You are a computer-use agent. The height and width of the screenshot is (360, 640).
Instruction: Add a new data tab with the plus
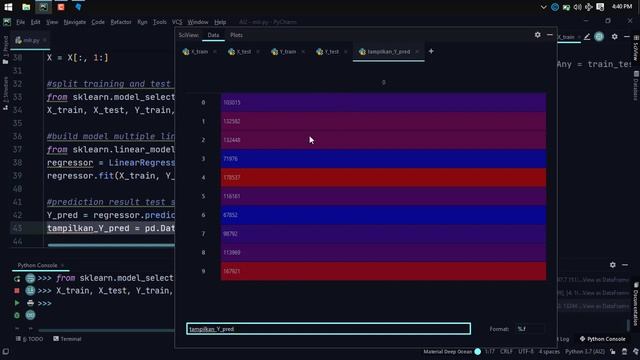point(431,51)
